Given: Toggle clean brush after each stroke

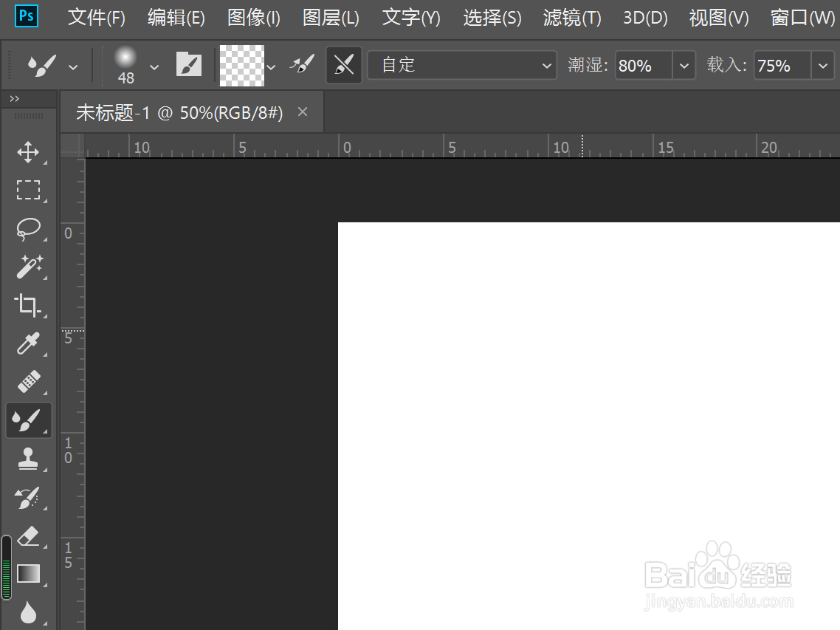Looking at the screenshot, I should click(x=344, y=65).
